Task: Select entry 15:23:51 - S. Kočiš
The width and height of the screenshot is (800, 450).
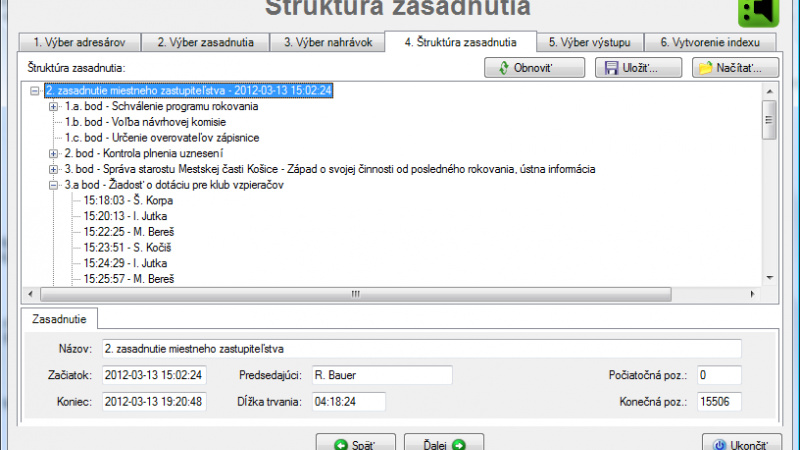Action: [127, 247]
